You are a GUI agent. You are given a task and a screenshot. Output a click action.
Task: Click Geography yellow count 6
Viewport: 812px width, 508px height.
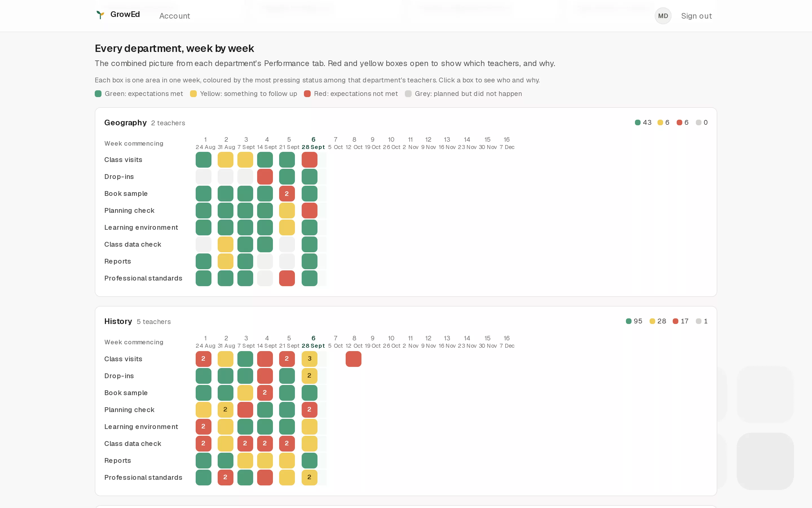pos(663,123)
